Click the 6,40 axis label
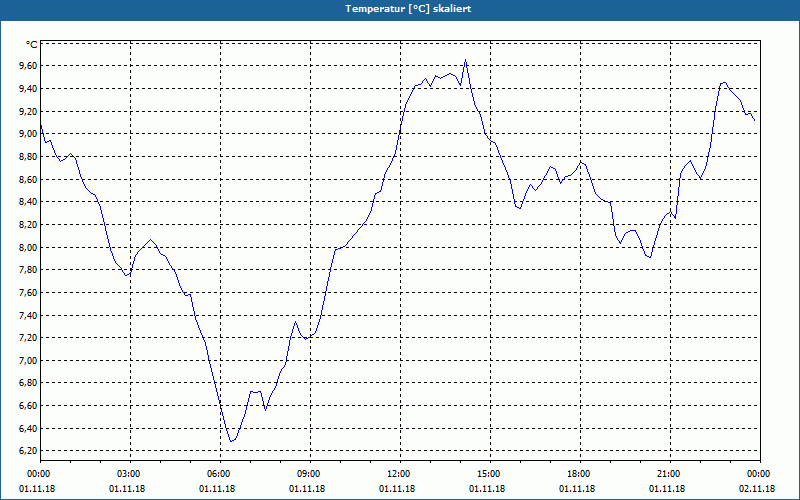The width and height of the screenshot is (800, 500). 28,429
